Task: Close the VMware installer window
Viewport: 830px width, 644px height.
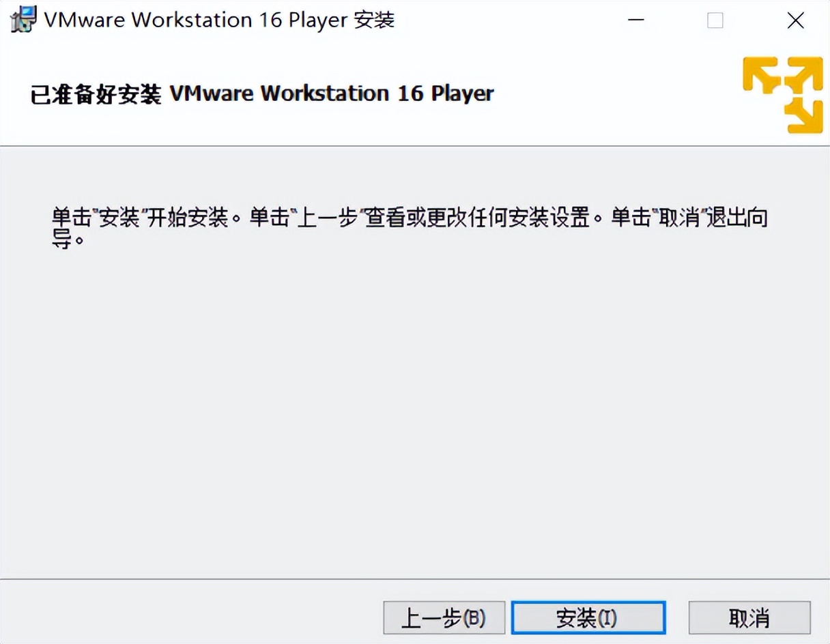Action: [x=795, y=20]
